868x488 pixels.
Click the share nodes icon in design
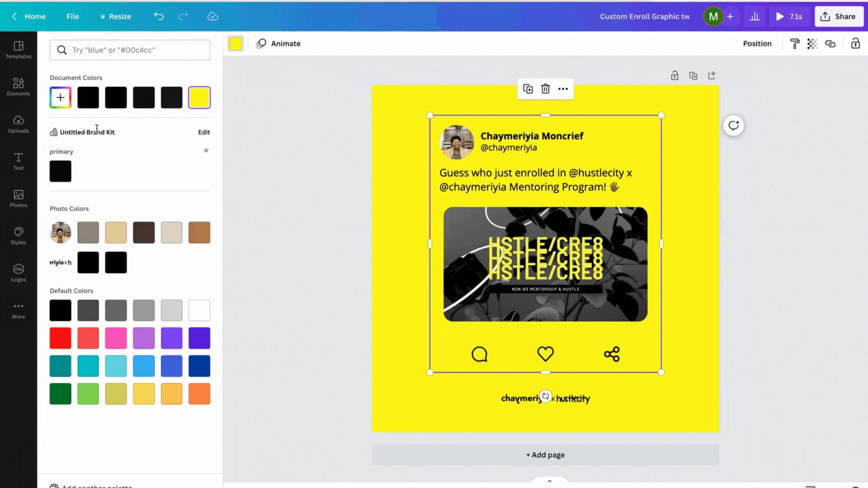tap(612, 354)
